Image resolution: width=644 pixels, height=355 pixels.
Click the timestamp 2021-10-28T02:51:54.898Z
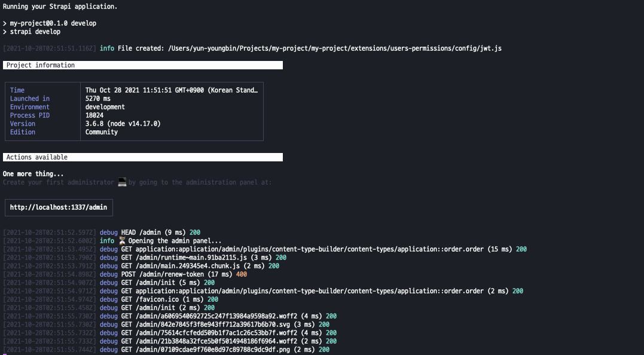(49, 274)
